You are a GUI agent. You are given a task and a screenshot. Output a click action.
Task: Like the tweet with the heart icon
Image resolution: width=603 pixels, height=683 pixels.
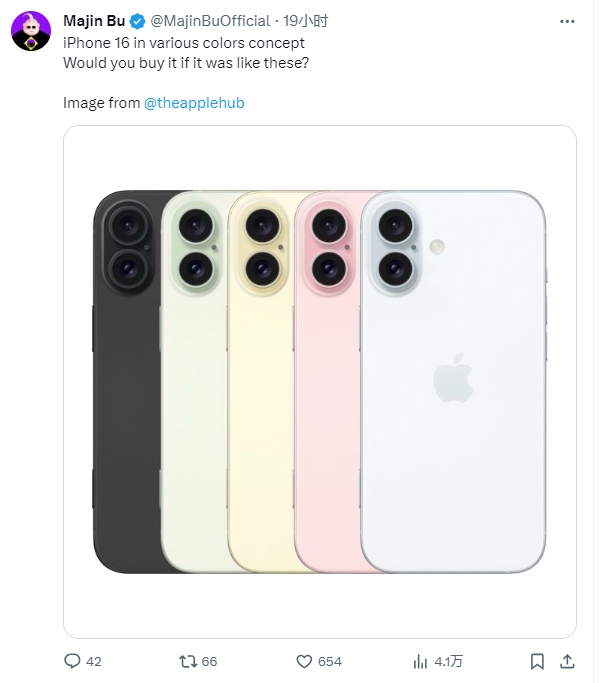(x=304, y=661)
